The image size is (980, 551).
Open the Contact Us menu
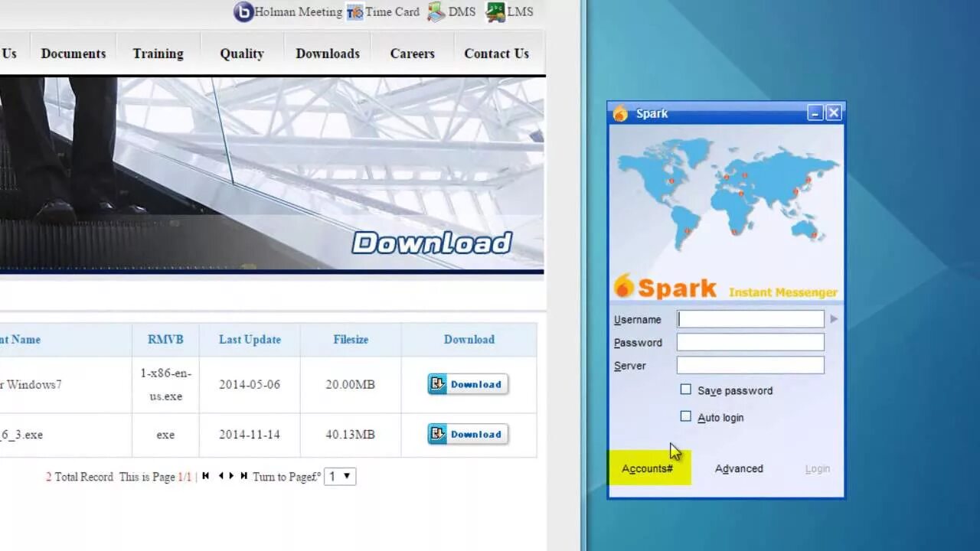click(x=496, y=54)
